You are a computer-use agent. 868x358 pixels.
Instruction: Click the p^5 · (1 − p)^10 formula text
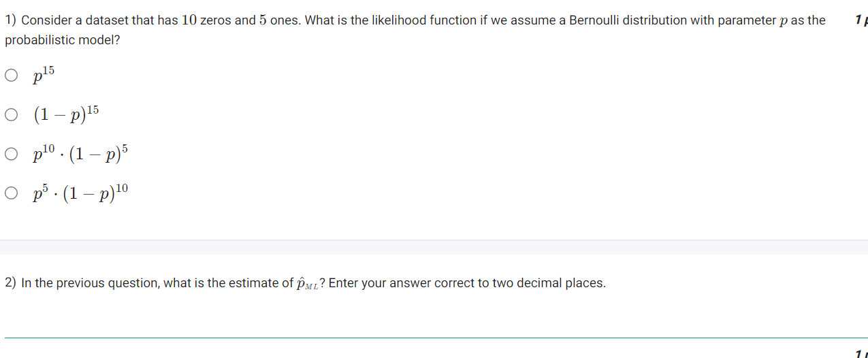click(80, 193)
